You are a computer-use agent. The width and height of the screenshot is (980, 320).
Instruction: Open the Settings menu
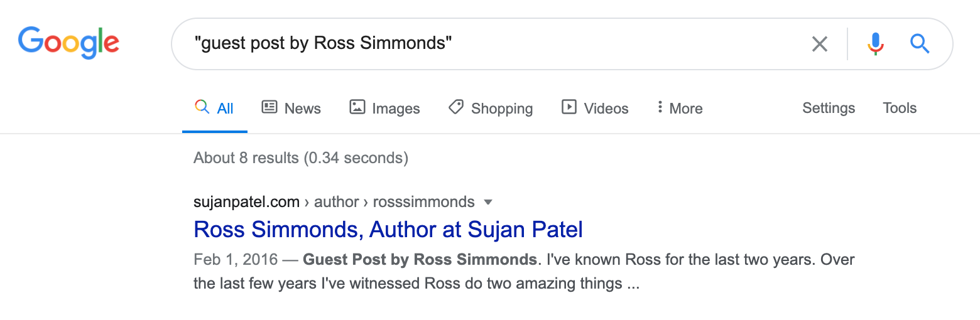(829, 108)
